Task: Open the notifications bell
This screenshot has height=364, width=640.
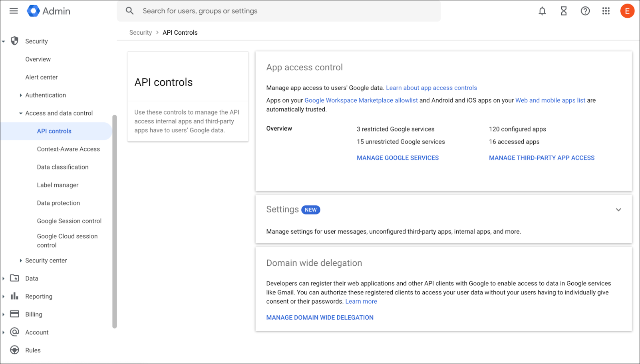Action: [x=542, y=11]
